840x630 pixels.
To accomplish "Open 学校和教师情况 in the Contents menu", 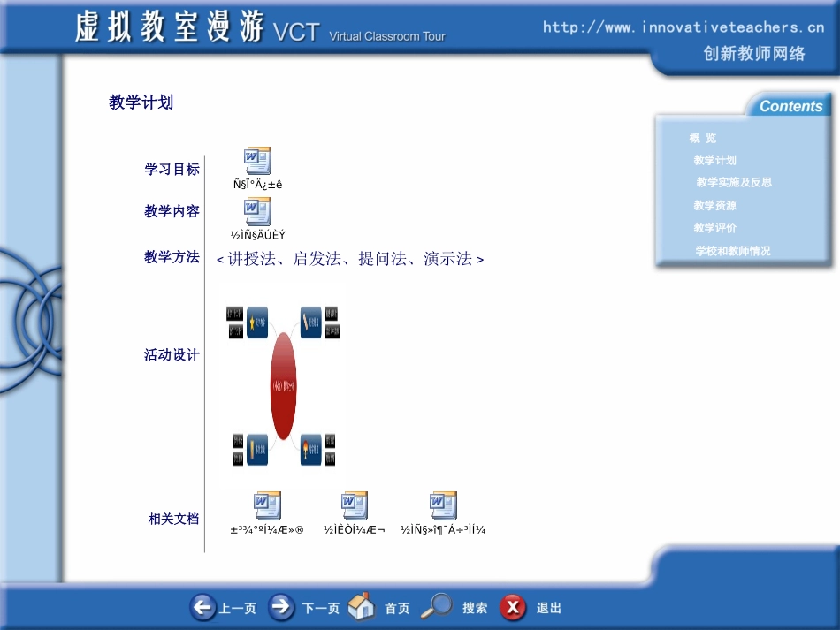I will (x=733, y=251).
